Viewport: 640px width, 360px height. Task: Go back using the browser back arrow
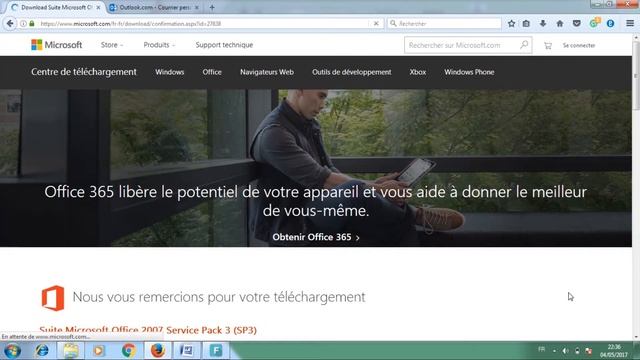click(10, 24)
